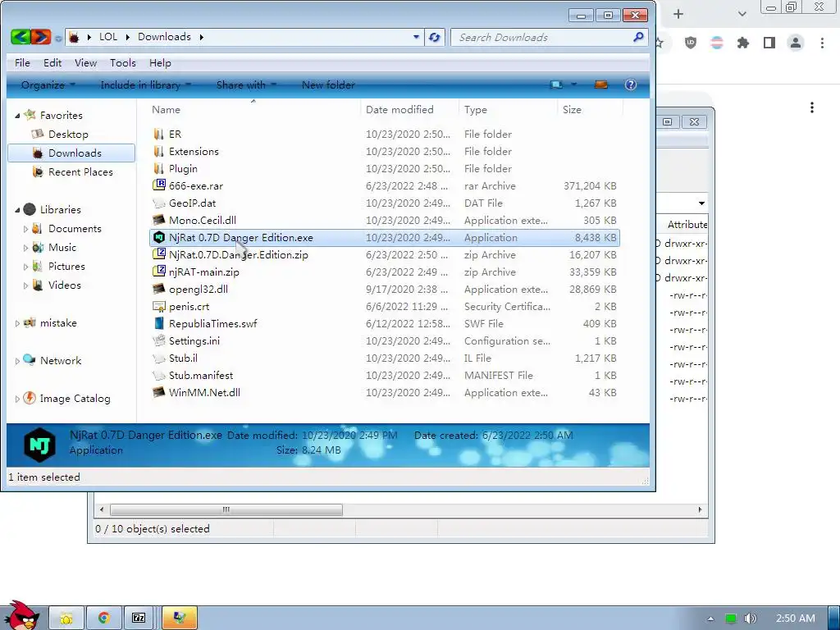Select the Settings.ini file icon
840x630 pixels.
tap(159, 340)
